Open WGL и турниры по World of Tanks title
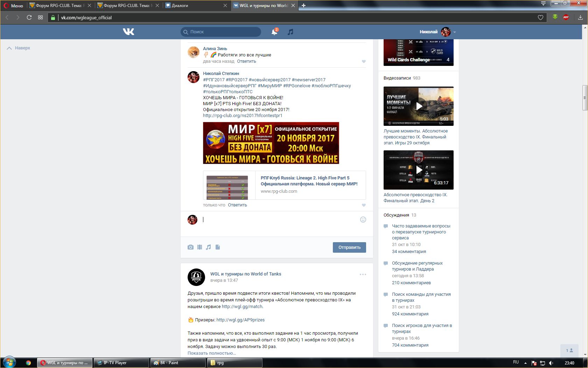This screenshot has height=368, width=588. [x=246, y=274]
